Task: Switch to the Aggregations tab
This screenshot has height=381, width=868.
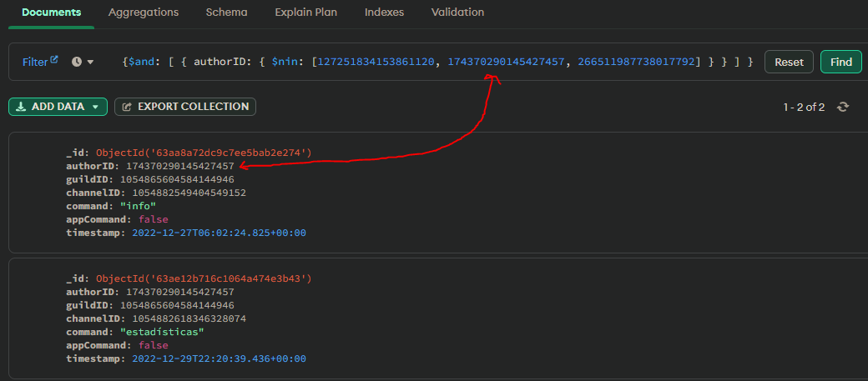Action: pyautogui.click(x=144, y=13)
